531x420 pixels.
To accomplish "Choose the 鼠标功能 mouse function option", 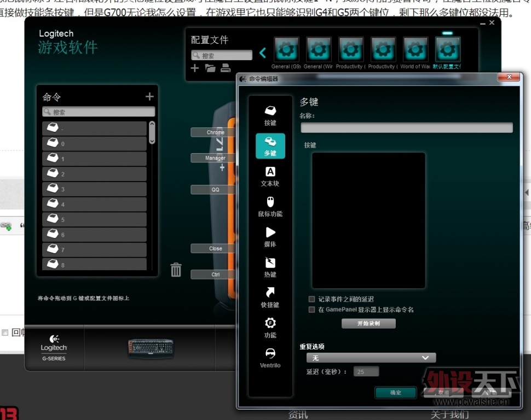I will point(270,207).
